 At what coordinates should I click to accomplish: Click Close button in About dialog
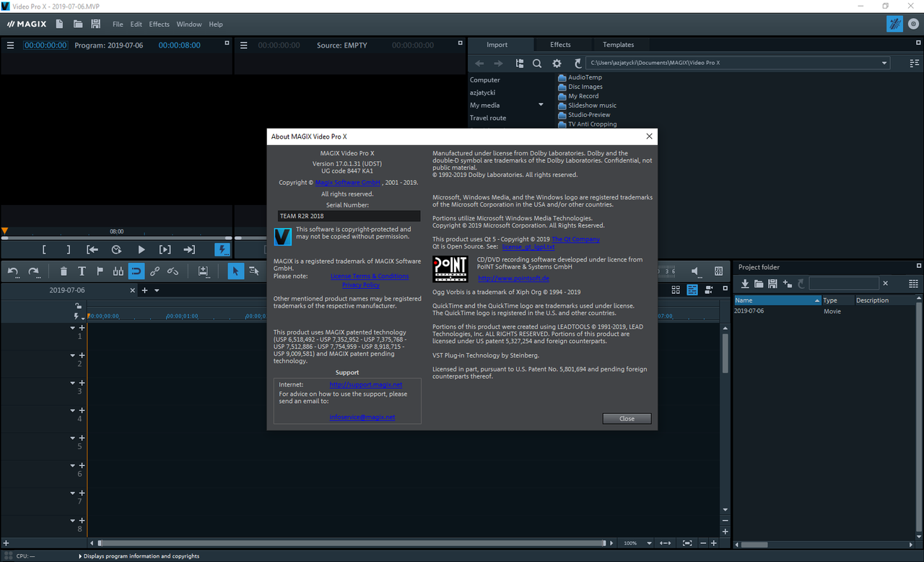pyautogui.click(x=627, y=419)
